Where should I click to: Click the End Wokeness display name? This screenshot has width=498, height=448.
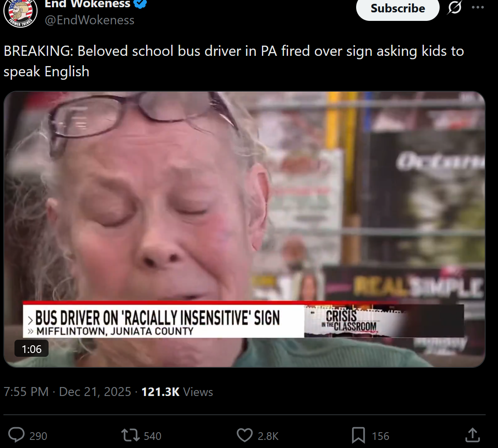click(87, 4)
